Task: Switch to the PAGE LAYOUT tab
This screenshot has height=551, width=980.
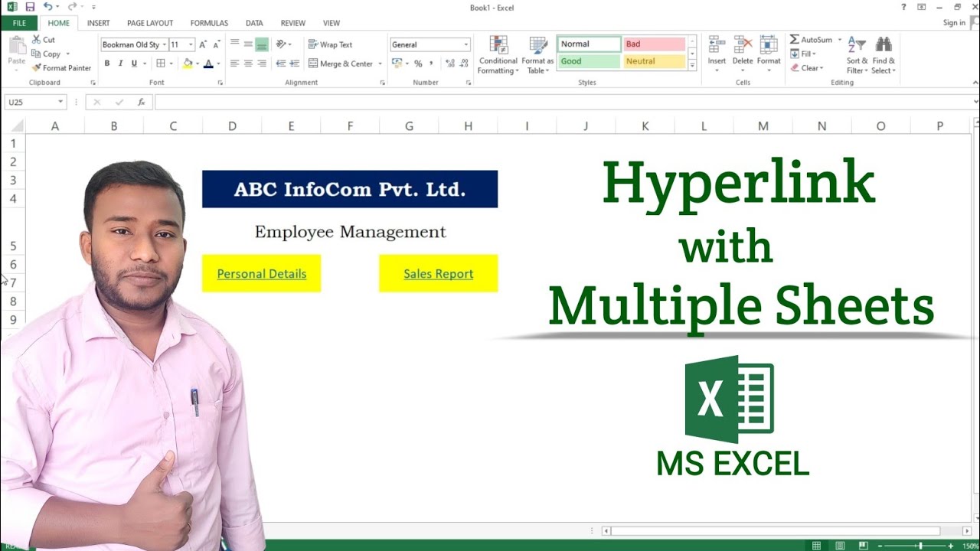Action: [x=150, y=23]
